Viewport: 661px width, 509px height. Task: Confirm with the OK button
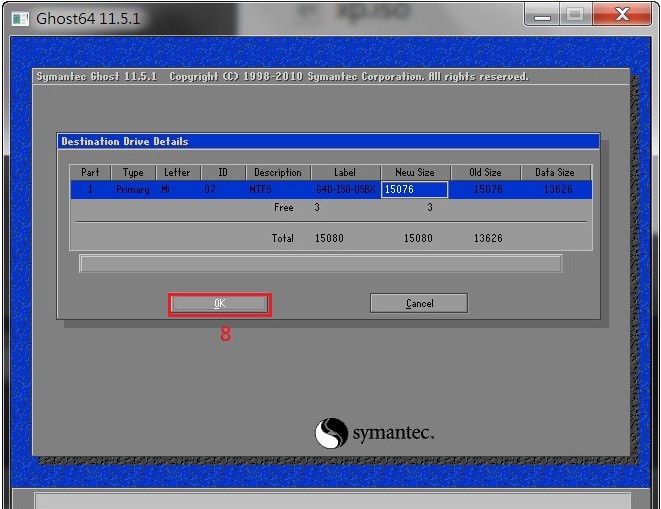(x=219, y=304)
